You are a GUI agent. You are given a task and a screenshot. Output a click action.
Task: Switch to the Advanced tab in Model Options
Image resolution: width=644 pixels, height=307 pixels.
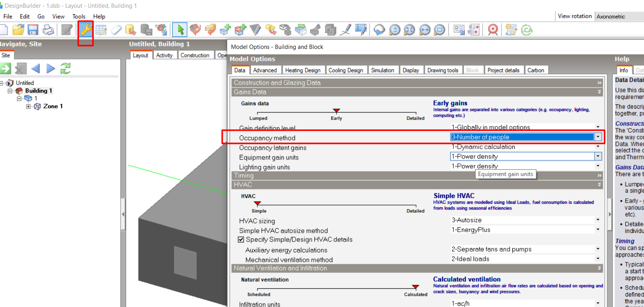(x=265, y=70)
